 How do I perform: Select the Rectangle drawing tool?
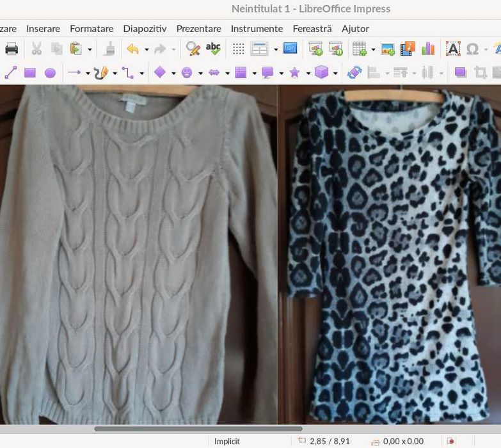30,73
